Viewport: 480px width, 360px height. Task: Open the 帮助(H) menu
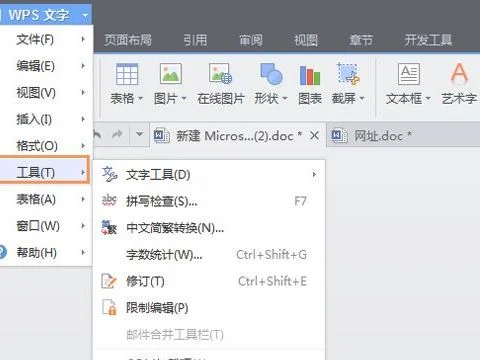(46, 253)
